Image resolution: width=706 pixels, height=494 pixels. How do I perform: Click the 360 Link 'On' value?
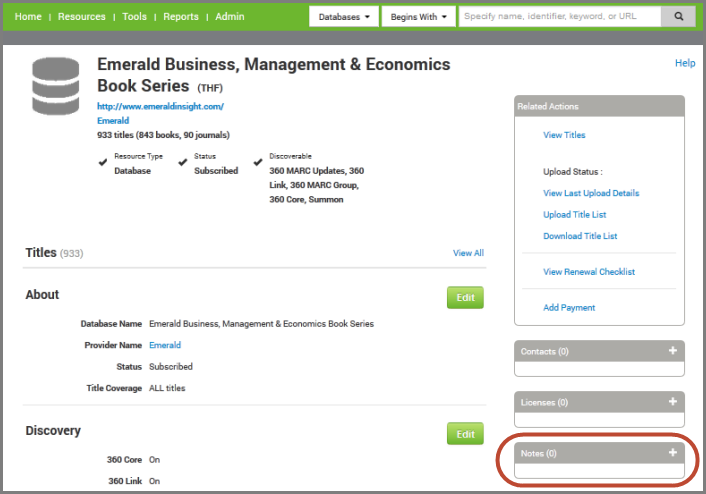point(154,481)
